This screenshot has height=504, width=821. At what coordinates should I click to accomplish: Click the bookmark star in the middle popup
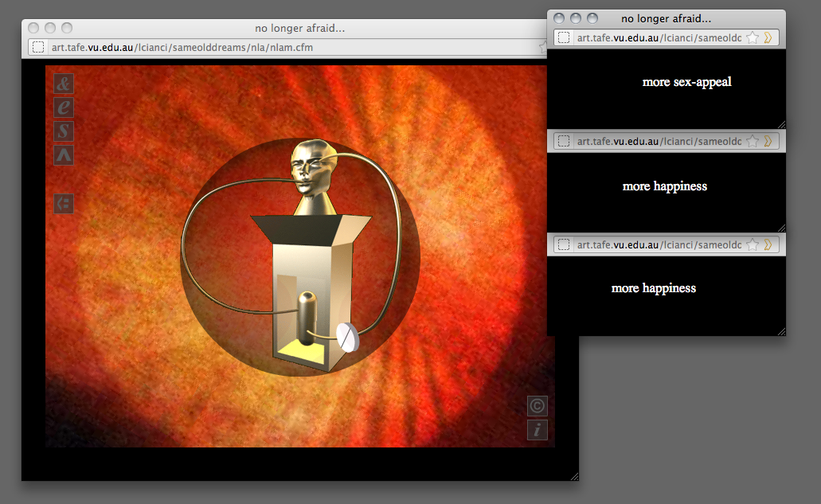tap(753, 141)
